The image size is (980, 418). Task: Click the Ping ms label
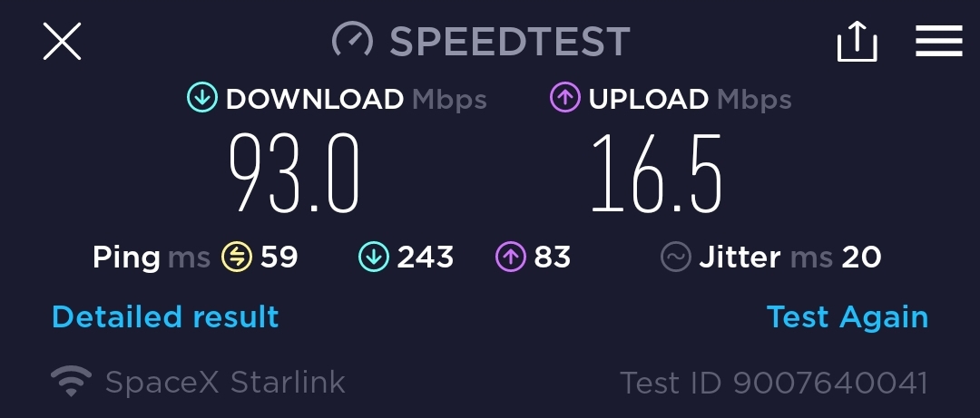tap(152, 258)
